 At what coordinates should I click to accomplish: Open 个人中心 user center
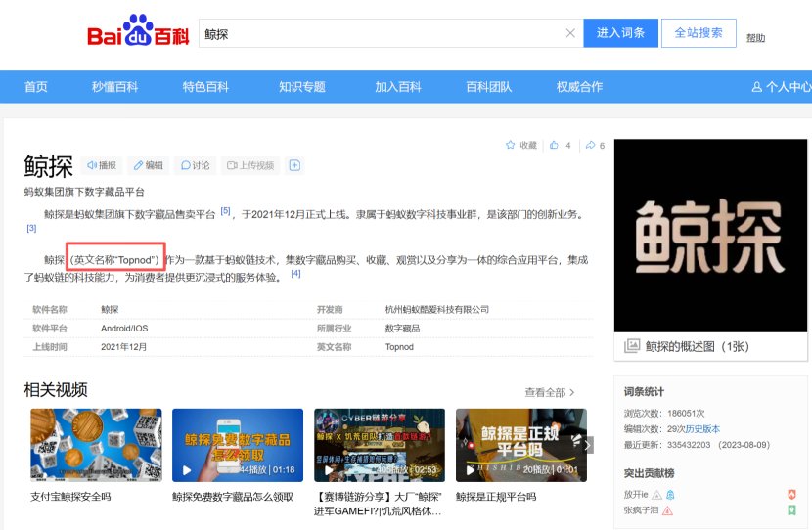[x=782, y=87]
